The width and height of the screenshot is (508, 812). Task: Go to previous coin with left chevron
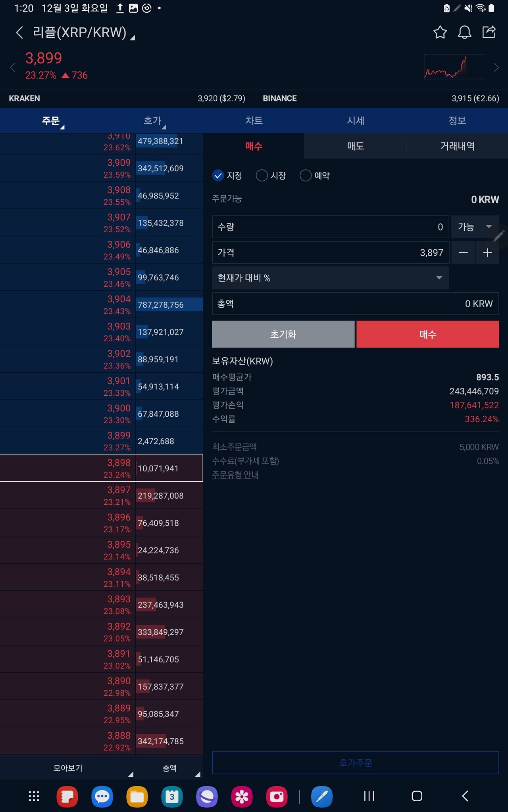point(13,67)
